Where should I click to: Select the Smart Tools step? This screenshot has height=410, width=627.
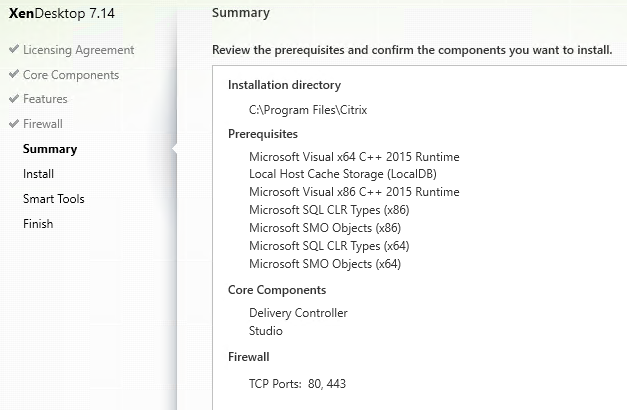click(x=54, y=199)
